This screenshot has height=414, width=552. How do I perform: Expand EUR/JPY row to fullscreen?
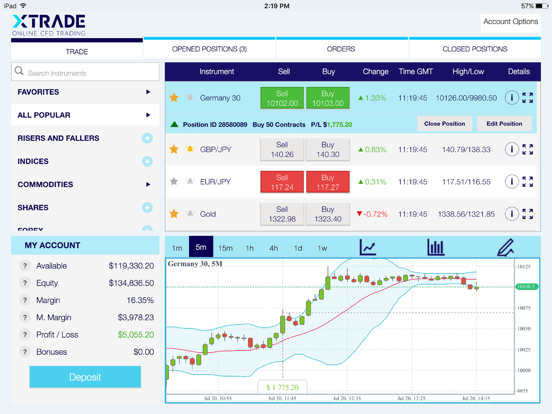[x=527, y=182]
